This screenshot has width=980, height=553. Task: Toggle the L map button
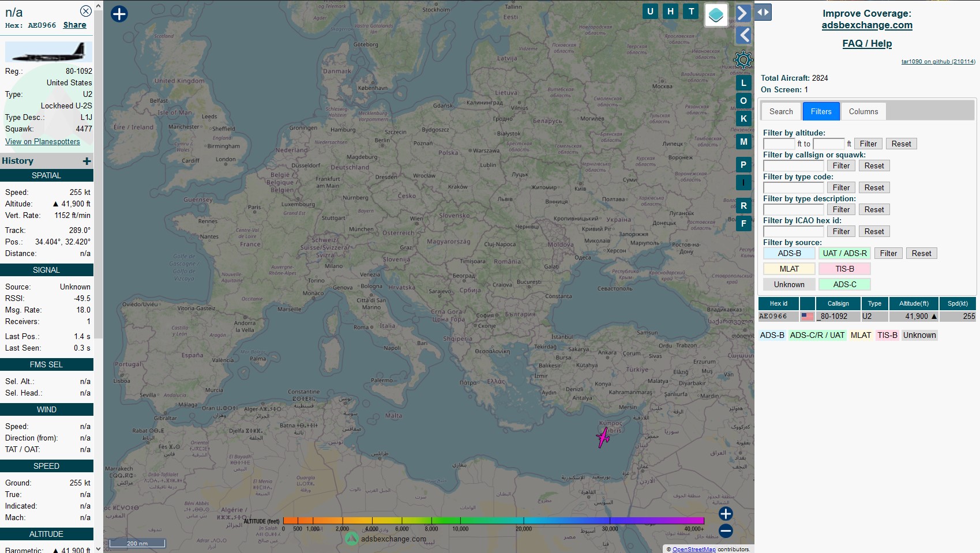tap(744, 83)
